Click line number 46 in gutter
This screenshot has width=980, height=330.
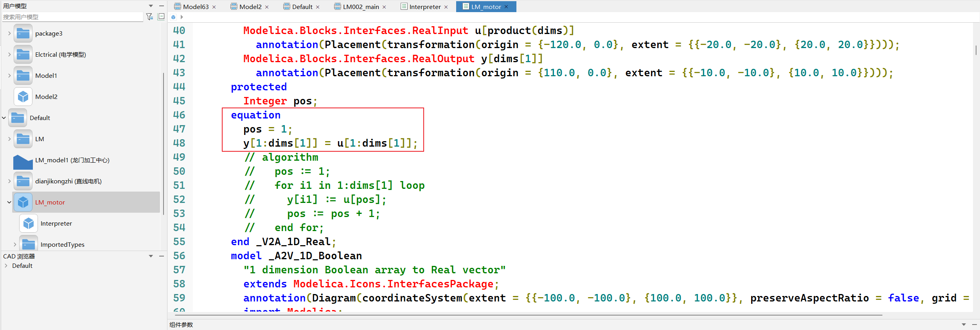179,115
